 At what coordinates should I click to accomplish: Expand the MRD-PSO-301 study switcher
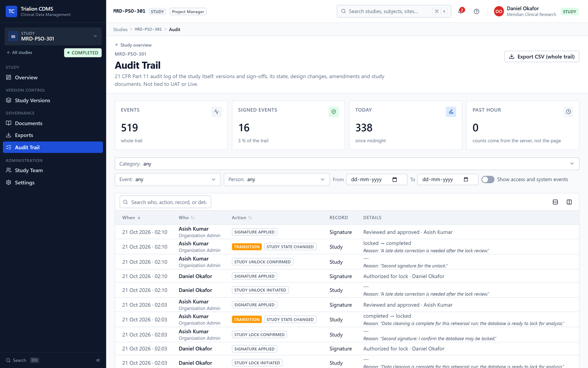(x=53, y=36)
